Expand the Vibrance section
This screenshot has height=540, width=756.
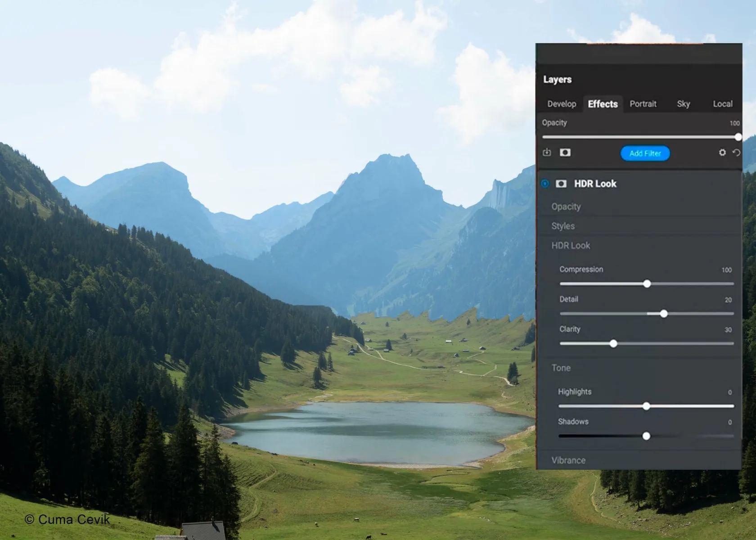[568, 460]
